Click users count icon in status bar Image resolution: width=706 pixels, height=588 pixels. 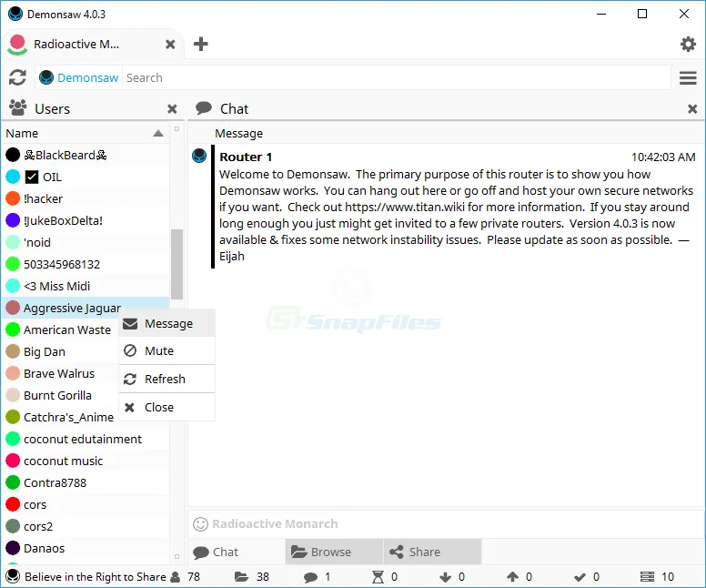(176, 577)
